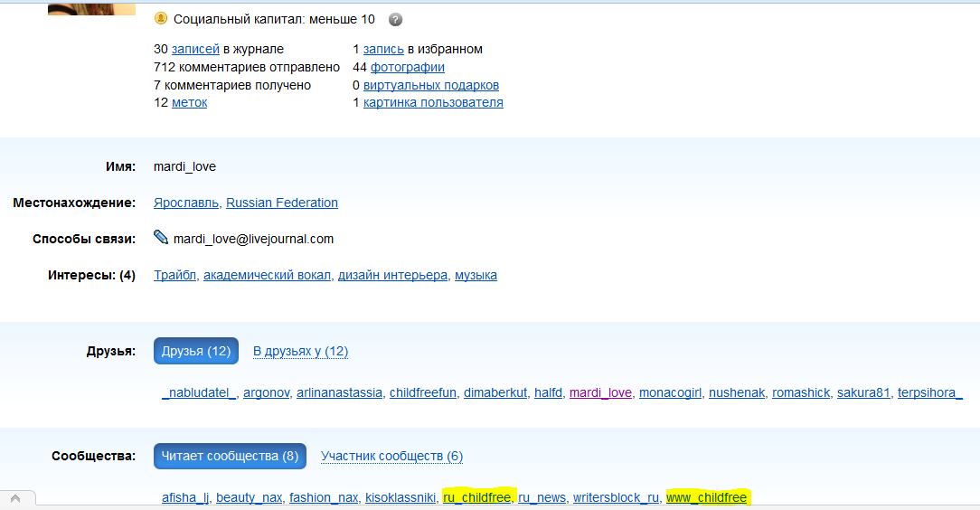Click the академический вокал interest
The image size is (980, 510).
pyautogui.click(x=268, y=275)
